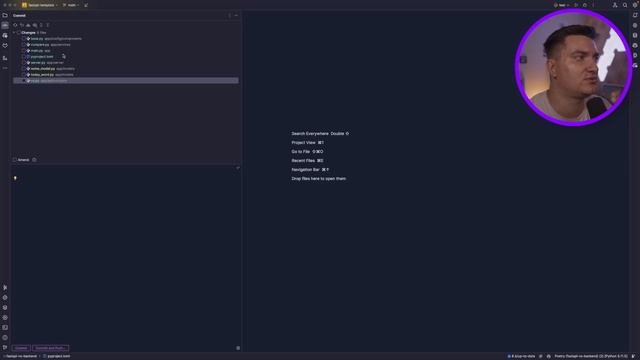640x360 pixels.
Task: Enable the Amend checkbox
Action: (15, 160)
